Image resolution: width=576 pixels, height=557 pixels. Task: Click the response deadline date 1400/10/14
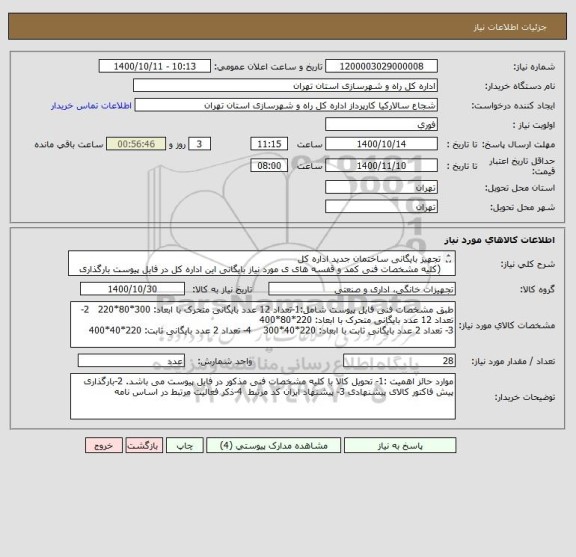pyautogui.click(x=381, y=144)
